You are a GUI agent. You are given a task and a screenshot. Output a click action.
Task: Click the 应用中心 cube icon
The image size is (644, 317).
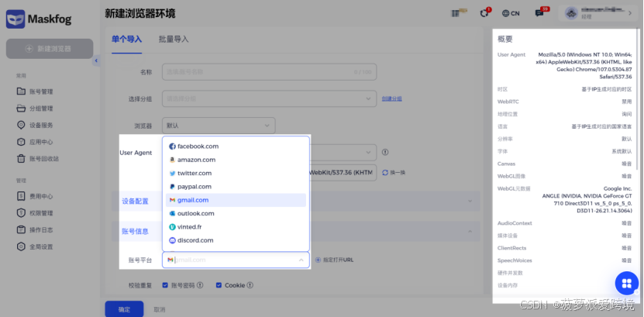pyautogui.click(x=21, y=142)
